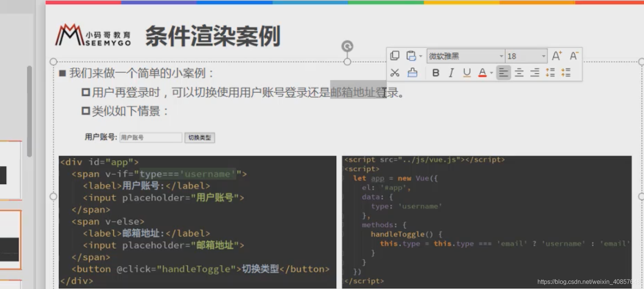Click the decrease line spacing icon
Viewport: 644px width, 289px height.
pyautogui.click(x=566, y=72)
